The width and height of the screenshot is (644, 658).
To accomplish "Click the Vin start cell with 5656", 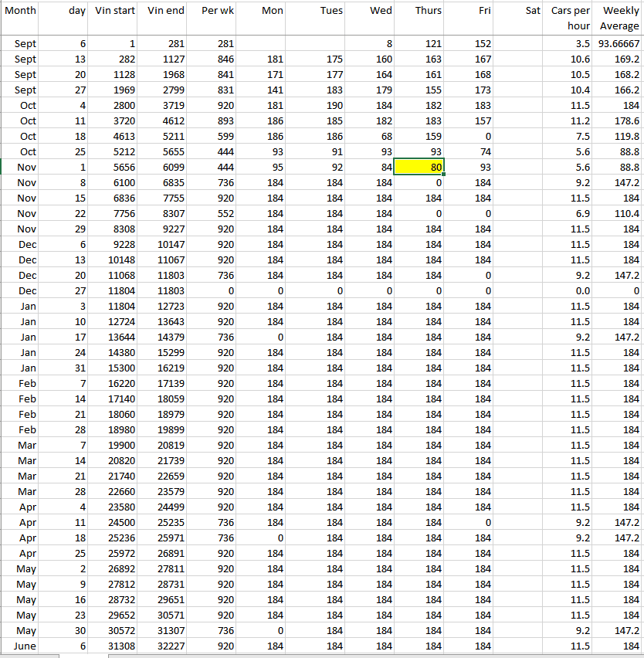I will pyautogui.click(x=114, y=168).
